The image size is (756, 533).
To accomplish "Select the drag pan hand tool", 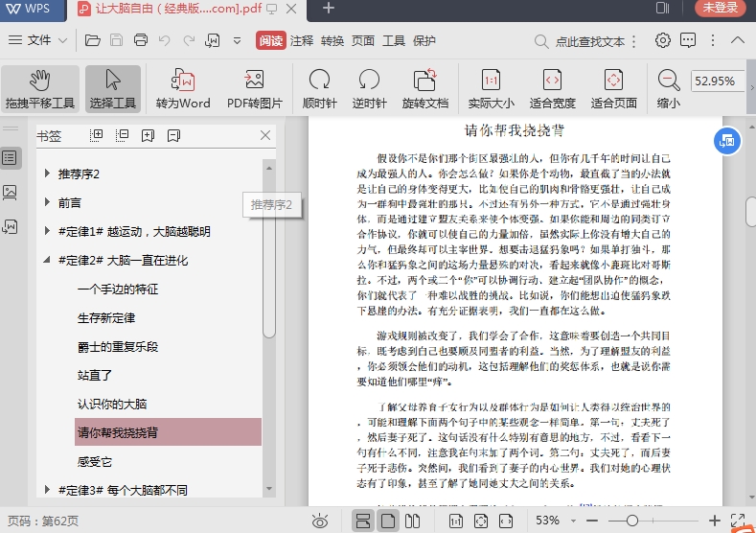I will coord(40,89).
